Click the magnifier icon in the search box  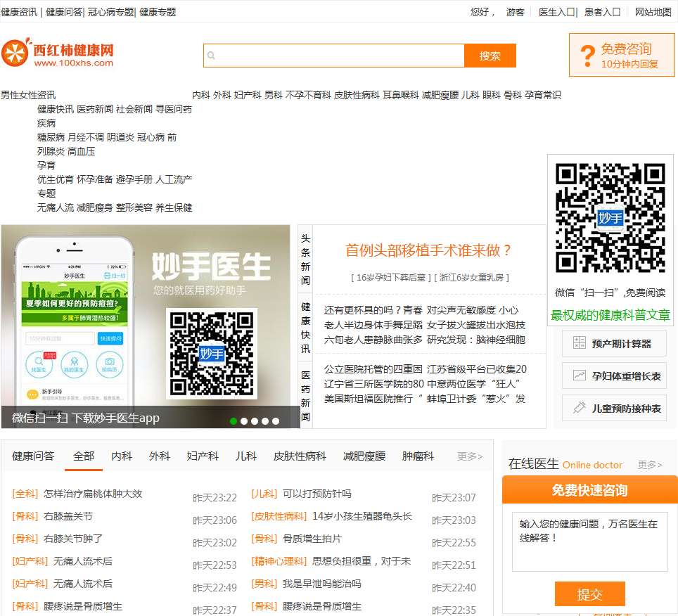coord(211,56)
